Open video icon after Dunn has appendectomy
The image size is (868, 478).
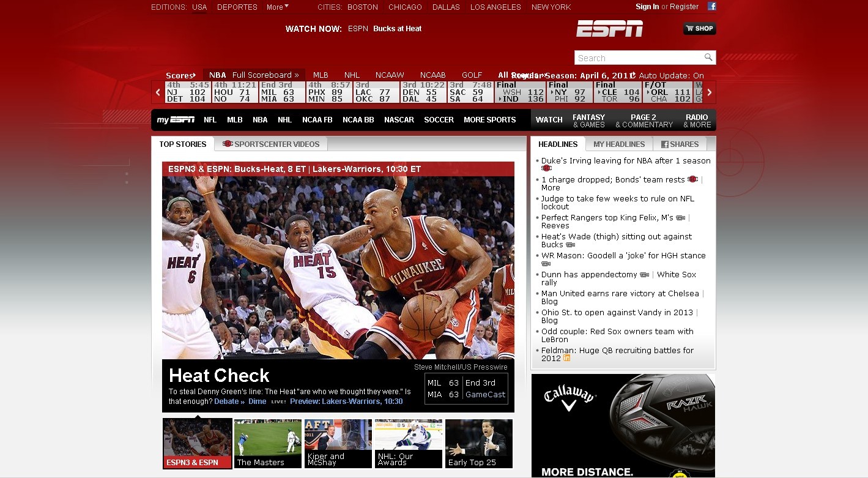point(644,275)
